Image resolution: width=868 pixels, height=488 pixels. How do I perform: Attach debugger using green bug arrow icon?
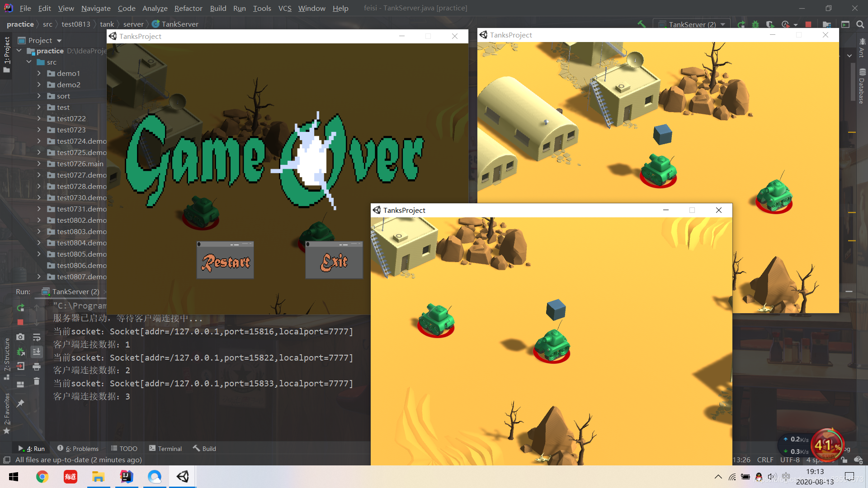tap(20, 352)
